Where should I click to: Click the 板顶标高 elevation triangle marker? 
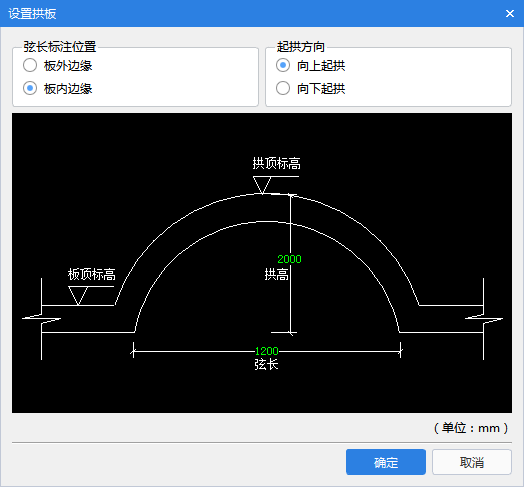coord(78,295)
